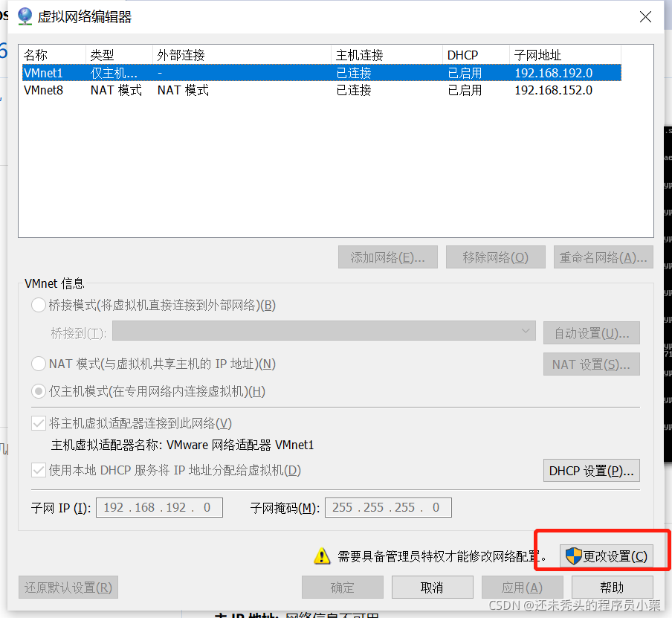Close the 虚拟网络编辑器 dialog
Image resolution: width=672 pixels, height=618 pixels.
(x=645, y=17)
